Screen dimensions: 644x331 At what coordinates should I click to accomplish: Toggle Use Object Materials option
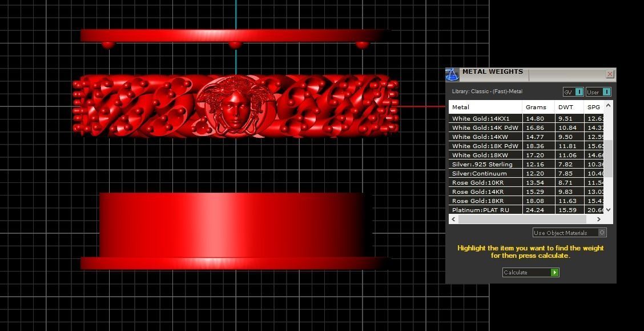(570, 233)
